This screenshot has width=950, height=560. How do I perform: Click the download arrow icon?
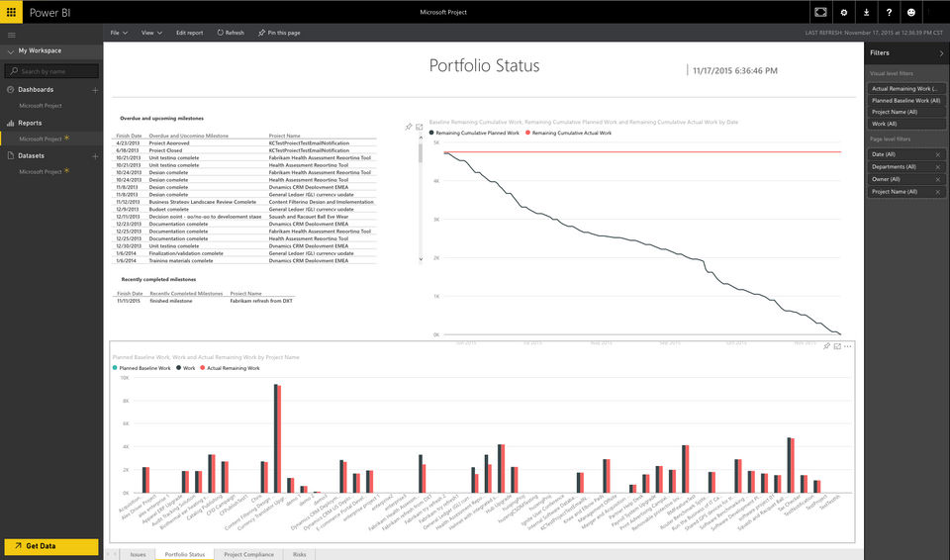[867, 12]
